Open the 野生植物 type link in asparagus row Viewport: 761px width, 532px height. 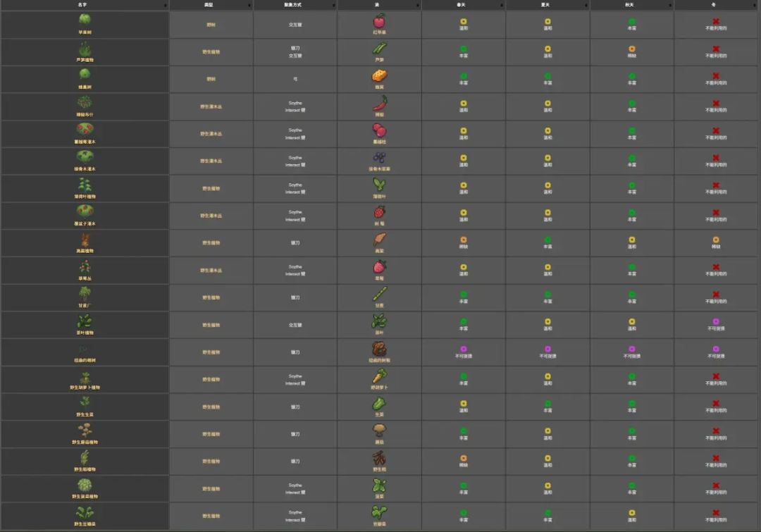point(211,52)
